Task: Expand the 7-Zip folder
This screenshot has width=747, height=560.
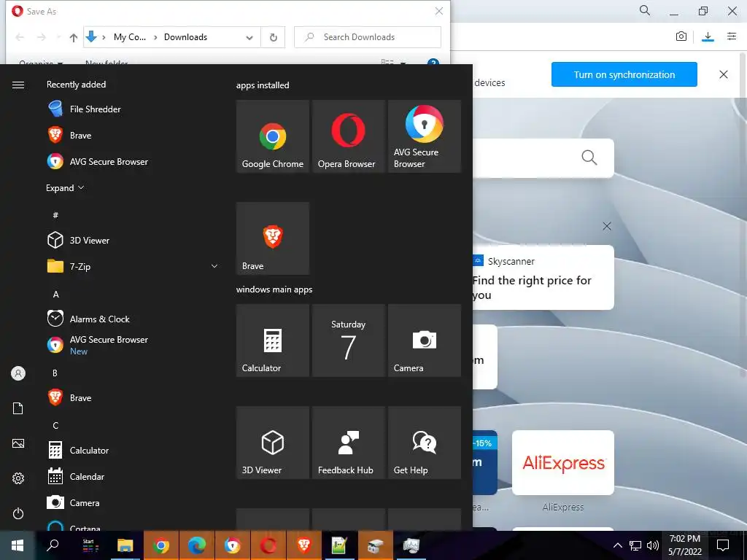Action: [132, 266]
